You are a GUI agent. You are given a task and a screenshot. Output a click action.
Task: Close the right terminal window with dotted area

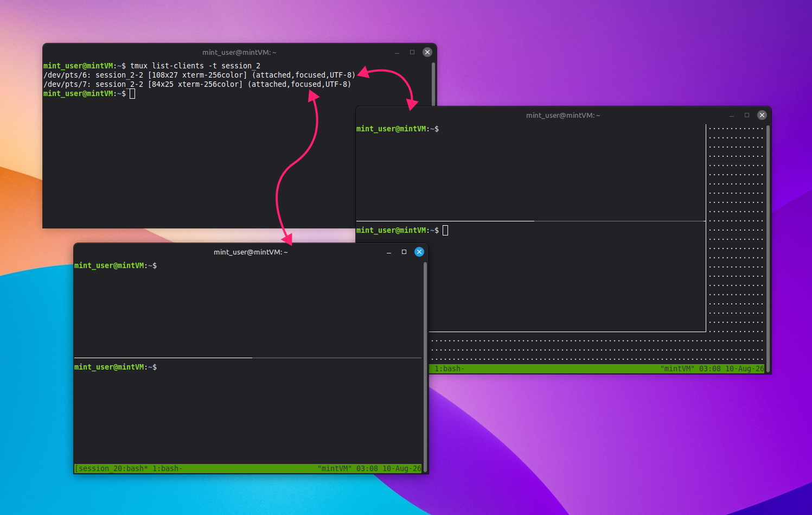click(x=762, y=115)
